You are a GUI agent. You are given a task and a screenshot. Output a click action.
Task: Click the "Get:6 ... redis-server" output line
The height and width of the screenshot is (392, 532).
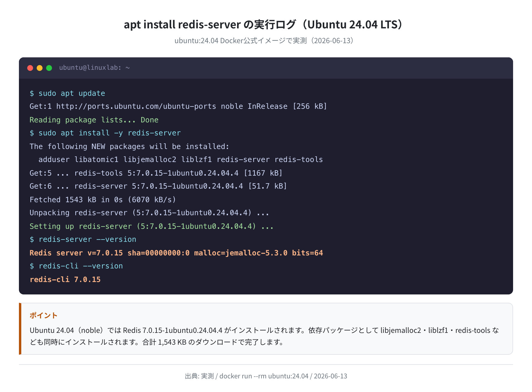click(158, 186)
